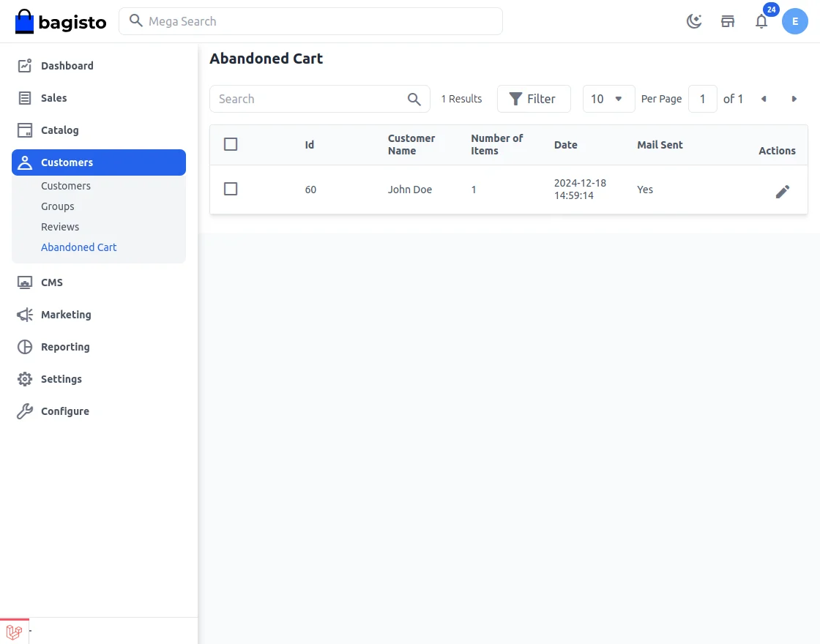Toggle dark mode moon icon

point(694,21)
